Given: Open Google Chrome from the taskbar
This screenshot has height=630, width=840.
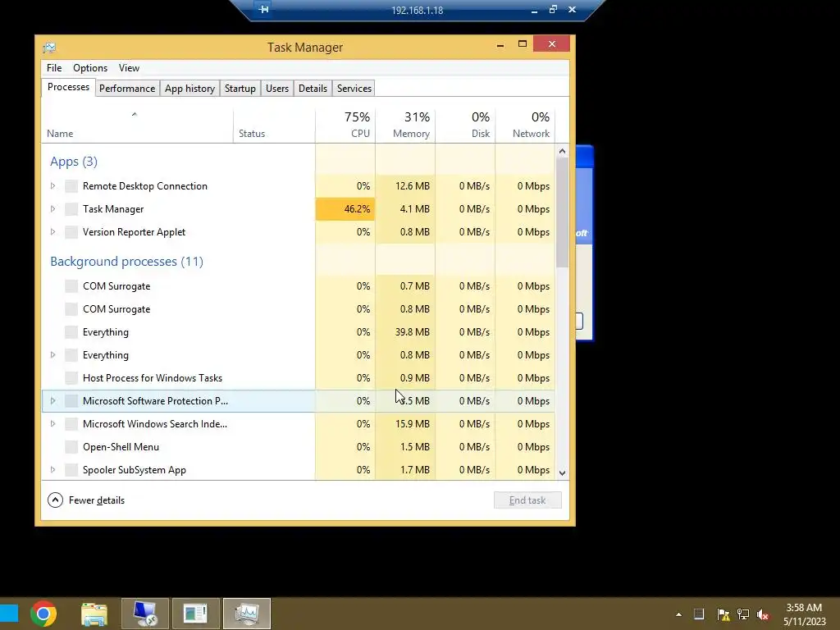Looking at the screenshot, I should [43, 614].
